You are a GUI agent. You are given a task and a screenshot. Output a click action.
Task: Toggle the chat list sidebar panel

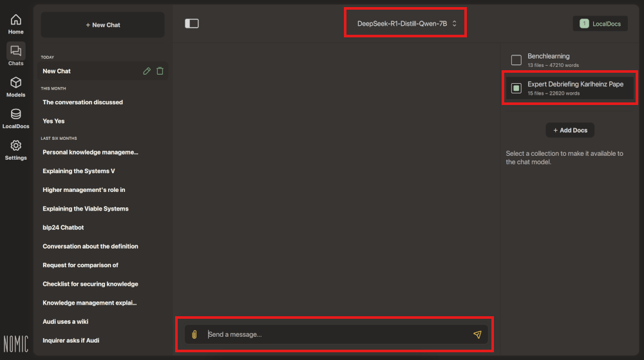(x=192, y=24)
